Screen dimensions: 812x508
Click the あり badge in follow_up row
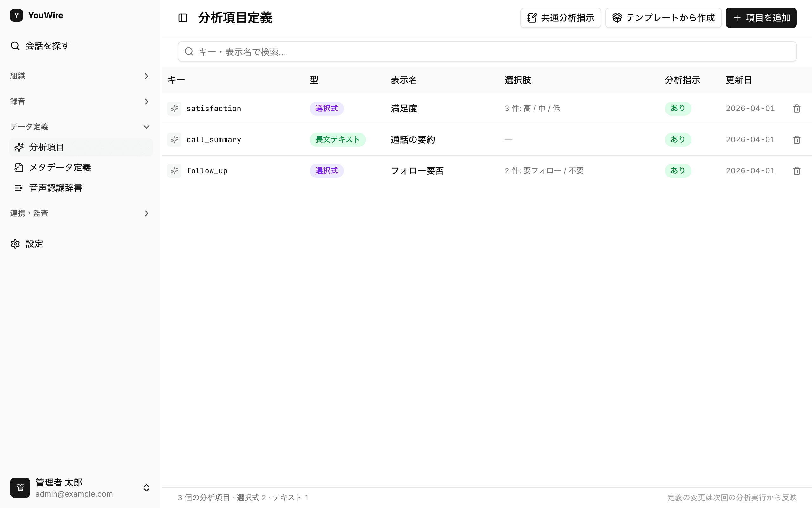(x=678, y=171)
